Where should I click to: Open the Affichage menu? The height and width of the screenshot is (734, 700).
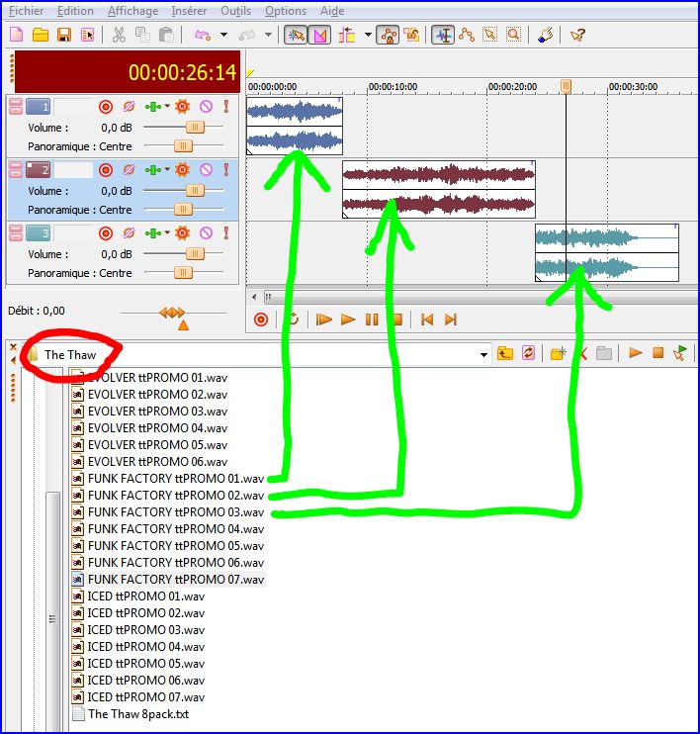[x=132, y=11]
